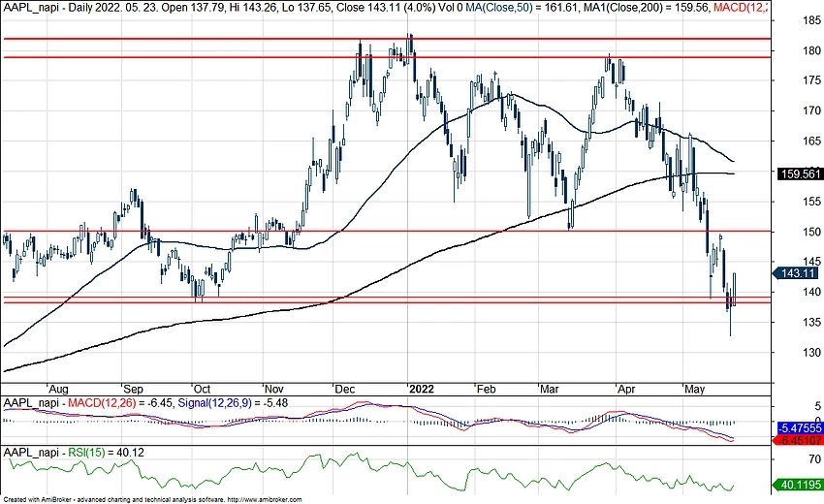The image size is (824, 504).
Task: Click the green 40.1195 RSI value marker
Action: pos(798,484)
